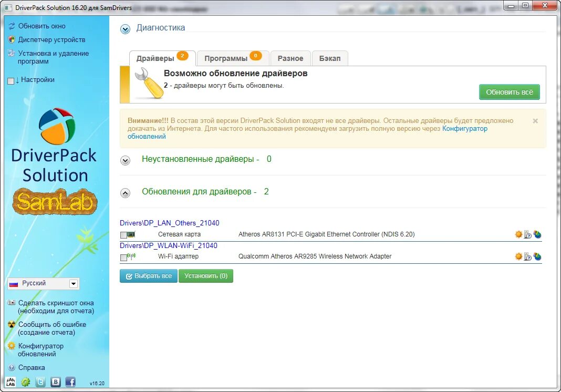Viewport: 561px width, 392px height.
Task: Click device info question icon in AR9285 row
Action: click(528, 256)
